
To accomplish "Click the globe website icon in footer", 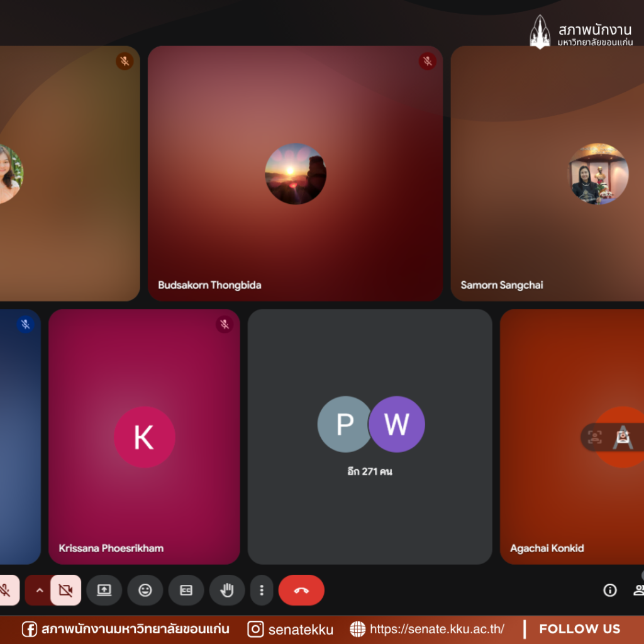I will (357, 629).
